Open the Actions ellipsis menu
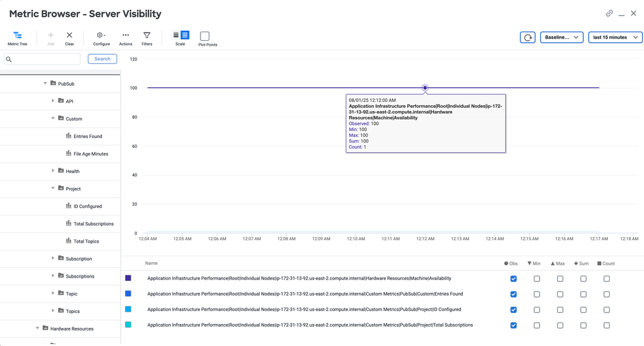The height and width of the screenshot is (346, 644). pyautogui.click(x=126, y=36)
